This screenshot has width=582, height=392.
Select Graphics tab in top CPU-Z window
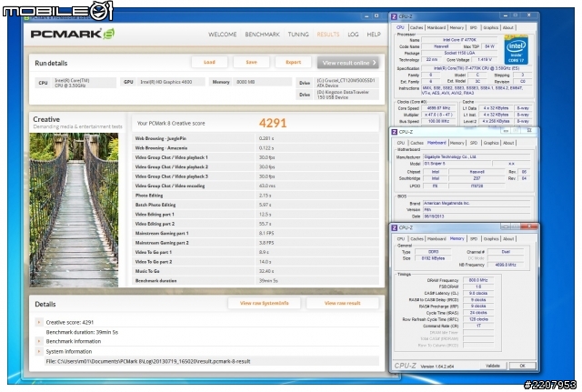[x=491, y=28]
